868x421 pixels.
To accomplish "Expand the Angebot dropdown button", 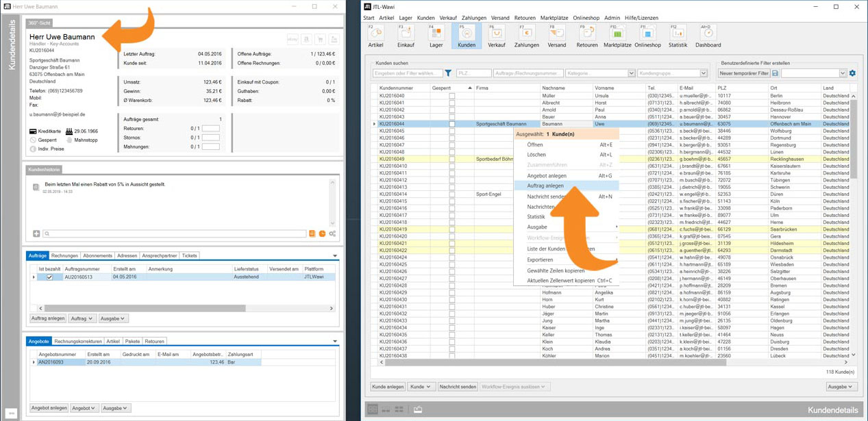I will pos(84,408).
